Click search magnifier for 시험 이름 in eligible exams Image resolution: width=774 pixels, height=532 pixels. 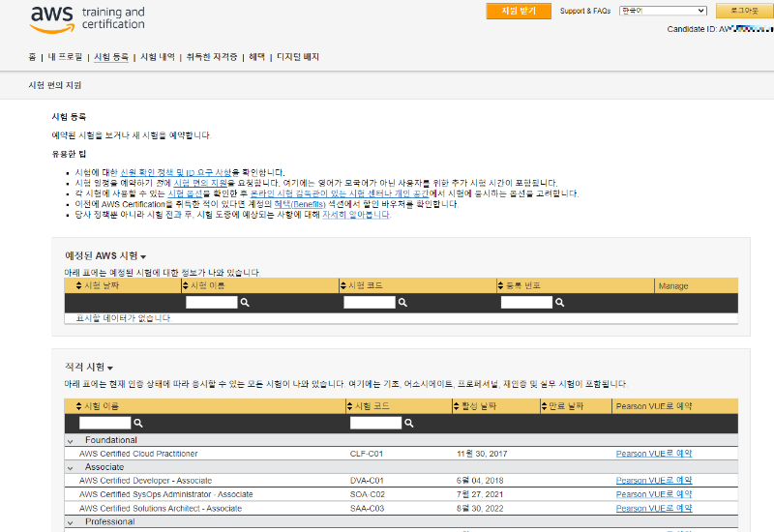click(x=138, y=423)
